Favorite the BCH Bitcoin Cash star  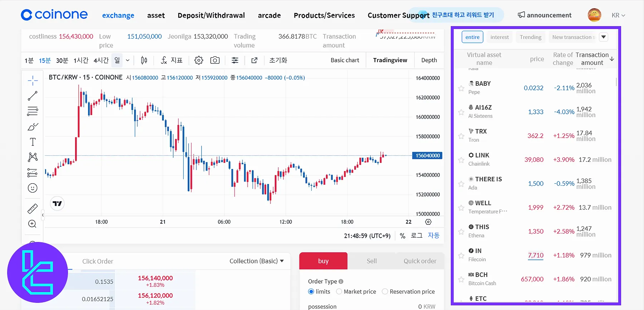click(461, 280)
